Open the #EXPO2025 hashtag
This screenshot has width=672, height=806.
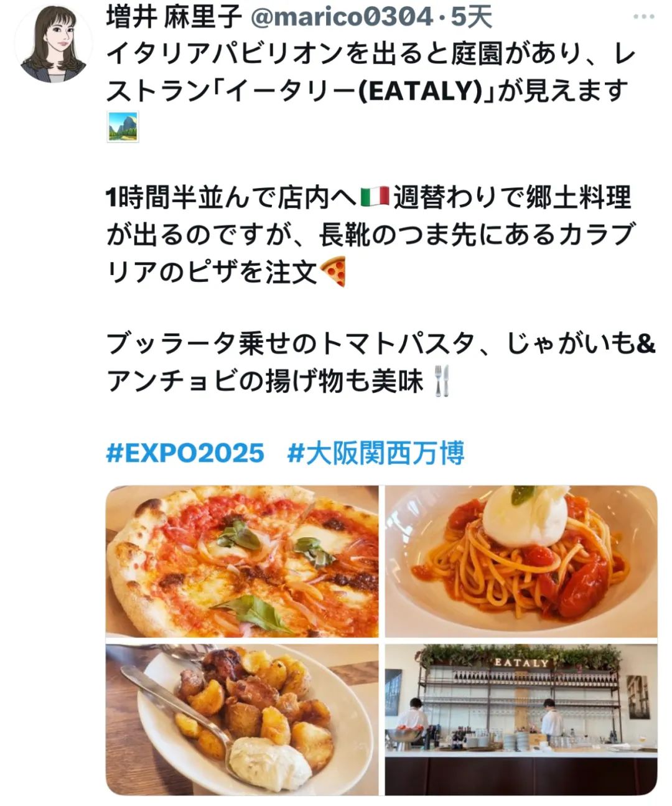point(185,452)
